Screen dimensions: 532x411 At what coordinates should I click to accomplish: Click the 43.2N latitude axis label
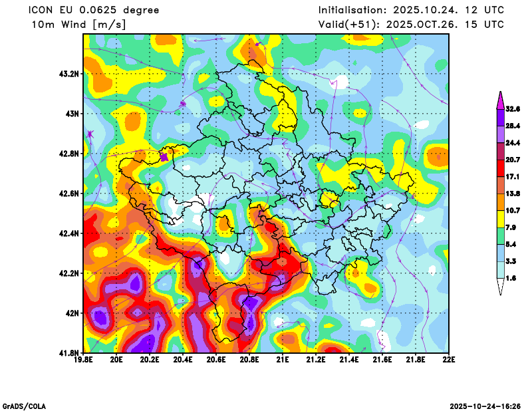point(68,73)
